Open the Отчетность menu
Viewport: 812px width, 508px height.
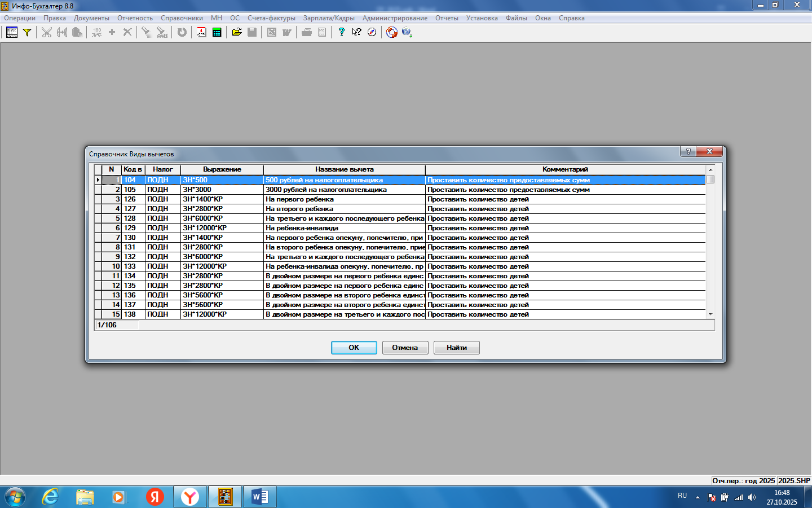[135, 18]
